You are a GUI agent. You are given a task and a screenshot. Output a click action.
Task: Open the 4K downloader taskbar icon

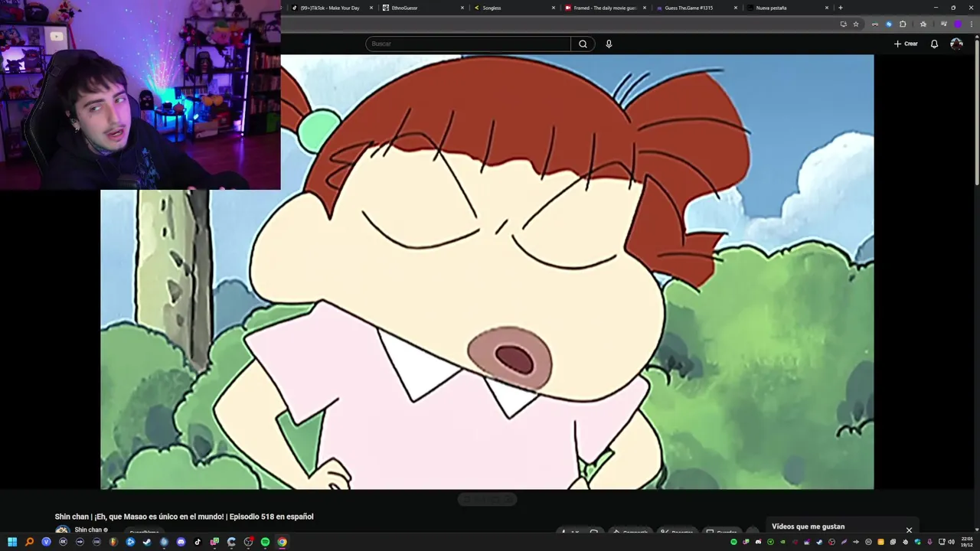[63, 542]
